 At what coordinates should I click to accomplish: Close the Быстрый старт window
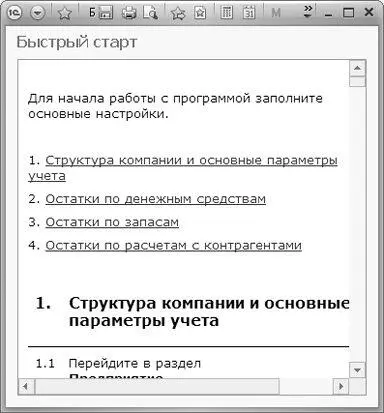tap(369, 13)
